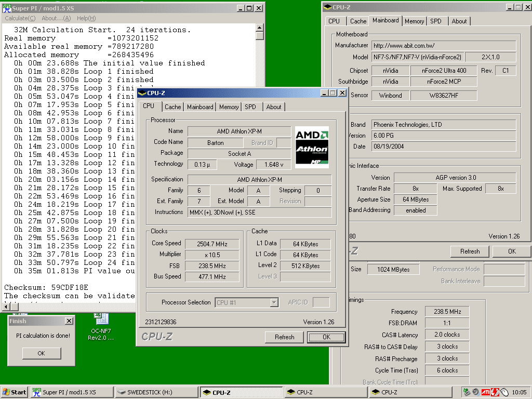Viewport: 532px width, 399px height.
Task: Select Memory tab in the CPU-Z Mainboard window
Action: (x=414, y=21)
